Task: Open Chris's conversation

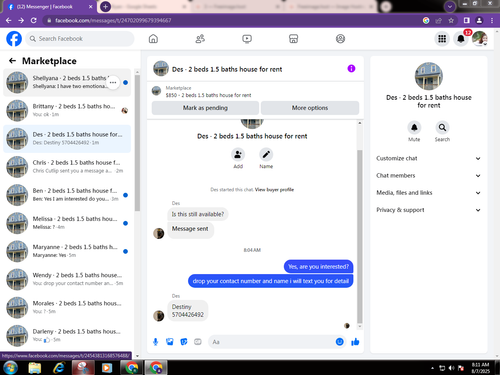Action: point(67,167)
